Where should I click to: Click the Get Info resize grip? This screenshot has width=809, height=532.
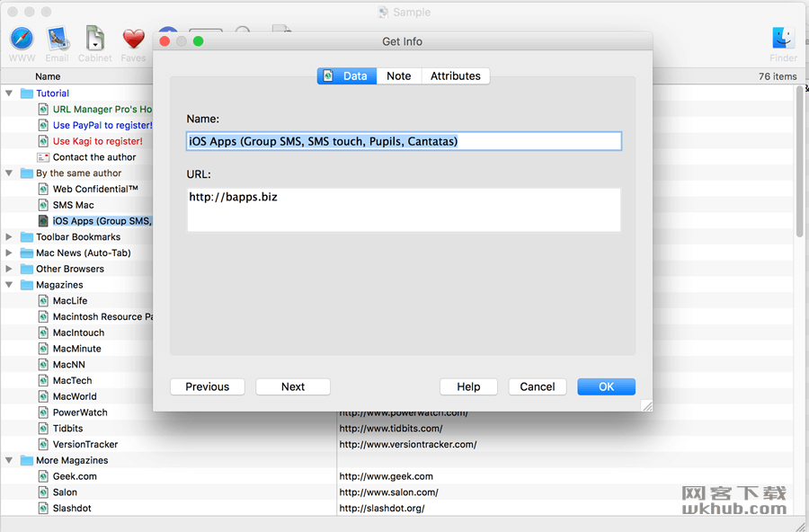coord(646,405)
